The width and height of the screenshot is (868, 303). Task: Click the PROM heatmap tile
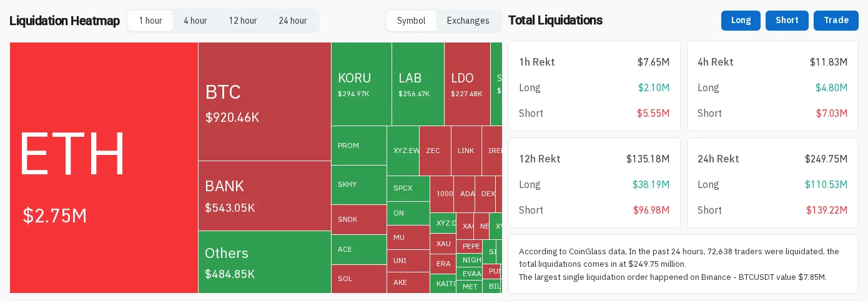point(359,146)
